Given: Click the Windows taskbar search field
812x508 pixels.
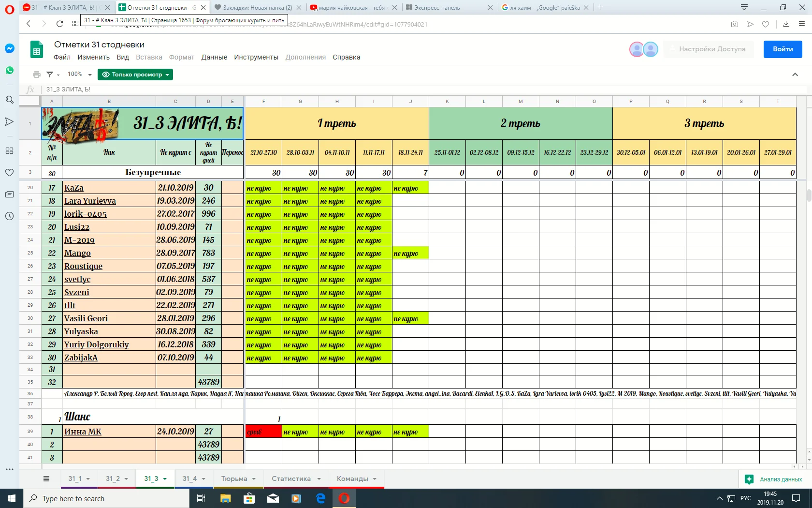Looking at the screenshot, I should pyautogui.click(x=106, y=498).
